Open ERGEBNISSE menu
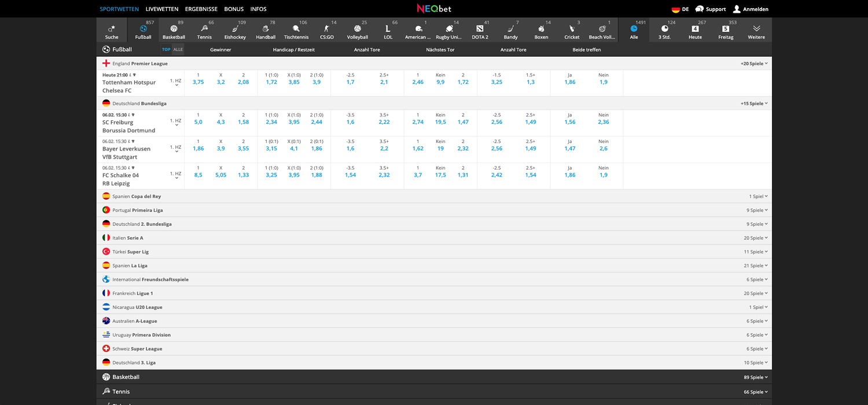Viewport: 868px width, 405px height. (201, 9)
